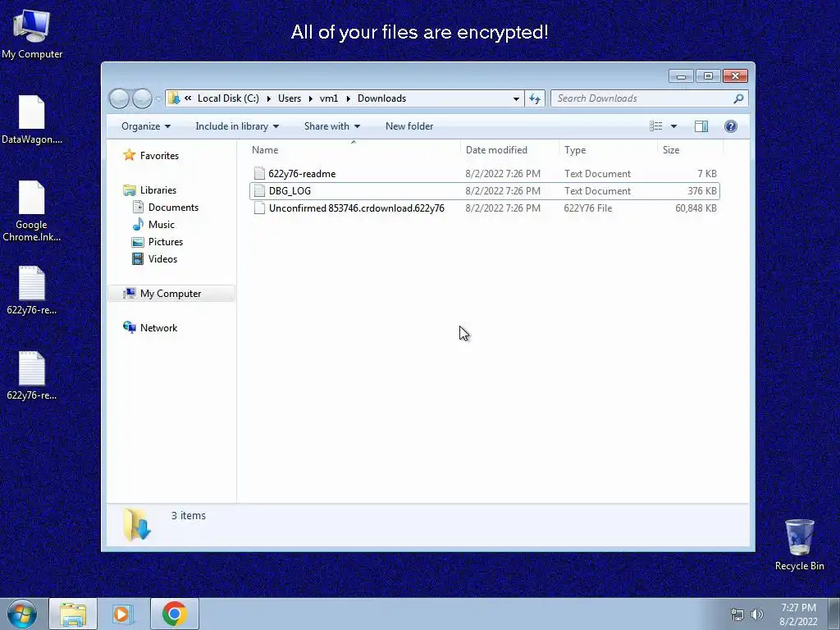Open My Computer desktop icon
The image size is (840, 630).
(32, 33)
